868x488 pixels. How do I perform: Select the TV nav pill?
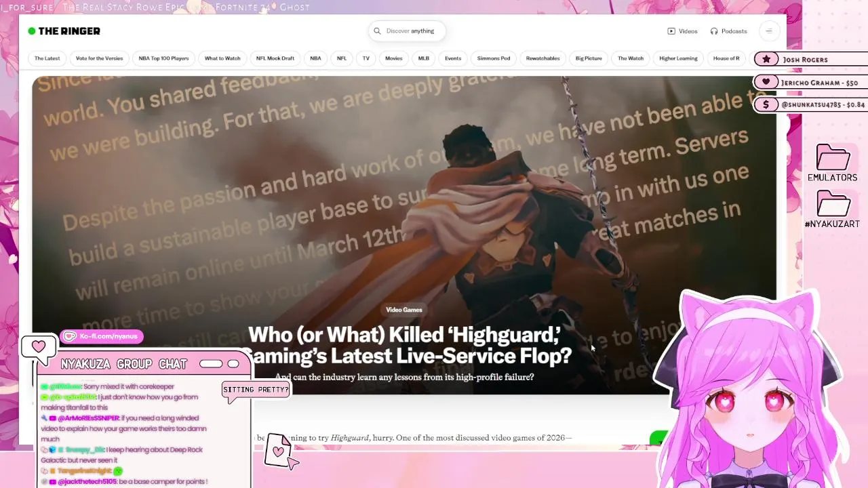(x=366, y=58)
